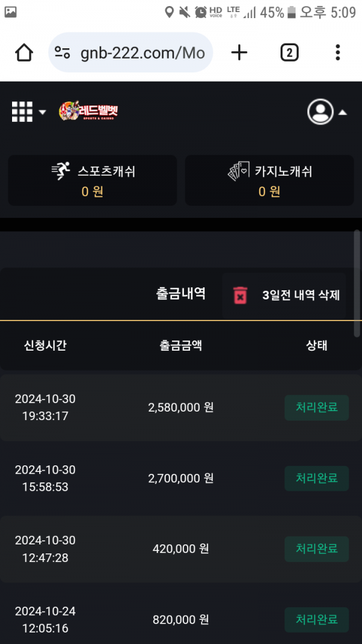Open the grid menu icon
This screenshot has height=644, width=362.
pyautogui.click(x=22, y=112)
